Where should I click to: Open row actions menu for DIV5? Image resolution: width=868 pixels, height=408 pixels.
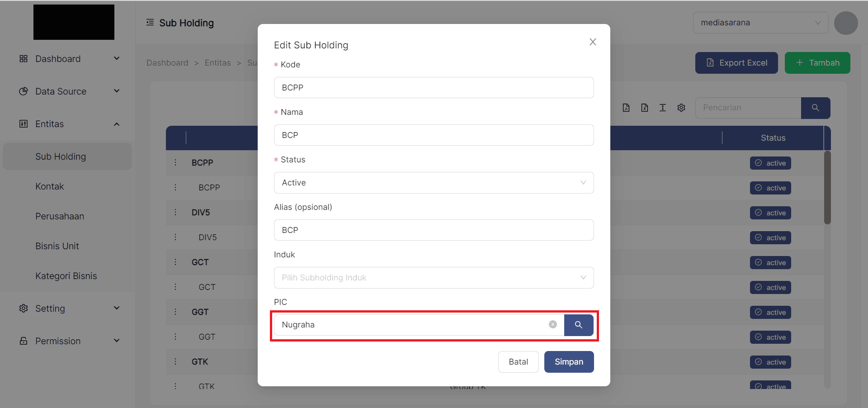tap(175, 212)
